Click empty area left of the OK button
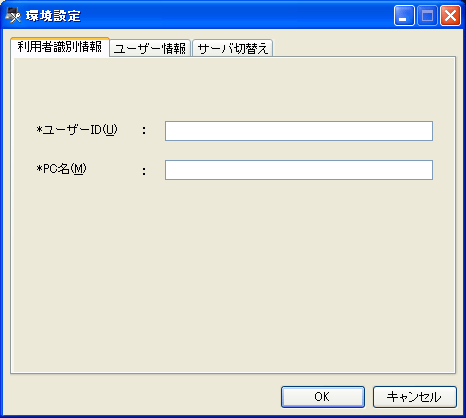This screenshot has width=466, height=418. [x=143, y=397]
